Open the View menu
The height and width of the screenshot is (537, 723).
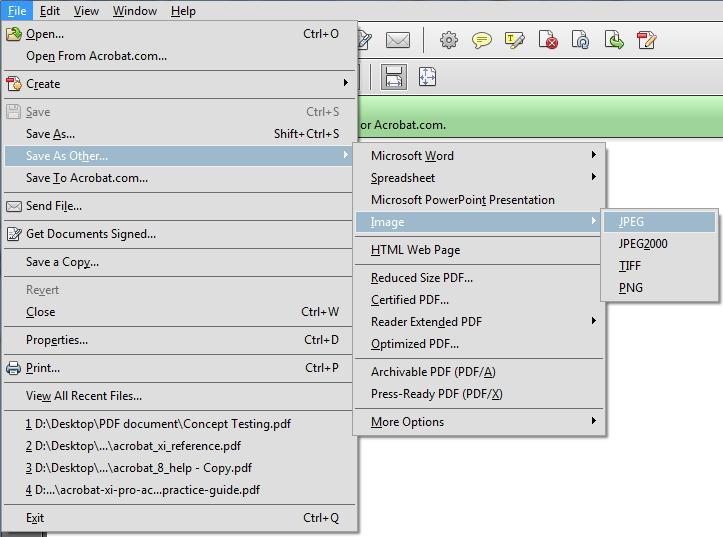(86, 11)
